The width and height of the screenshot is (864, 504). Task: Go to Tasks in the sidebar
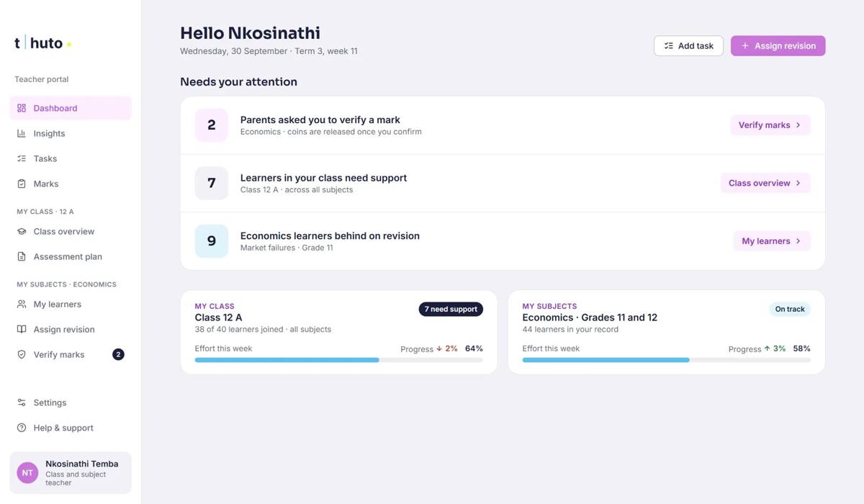(x=71, y=158)
